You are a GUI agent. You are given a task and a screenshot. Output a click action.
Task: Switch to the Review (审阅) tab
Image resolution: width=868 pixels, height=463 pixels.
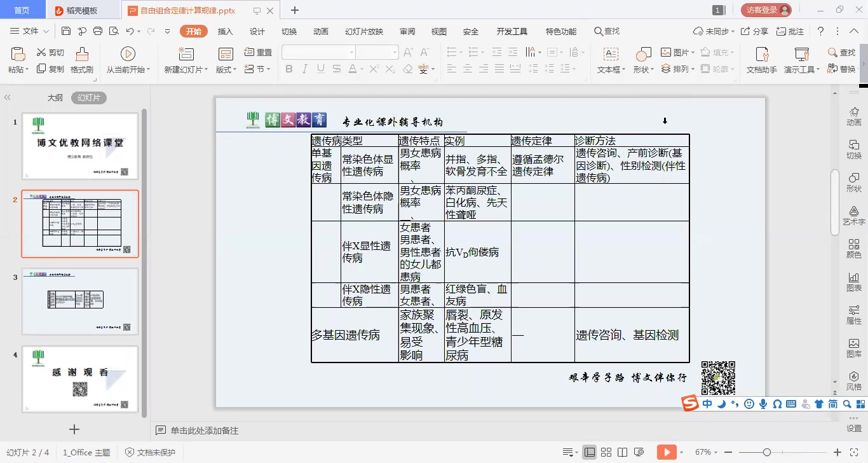407,31
